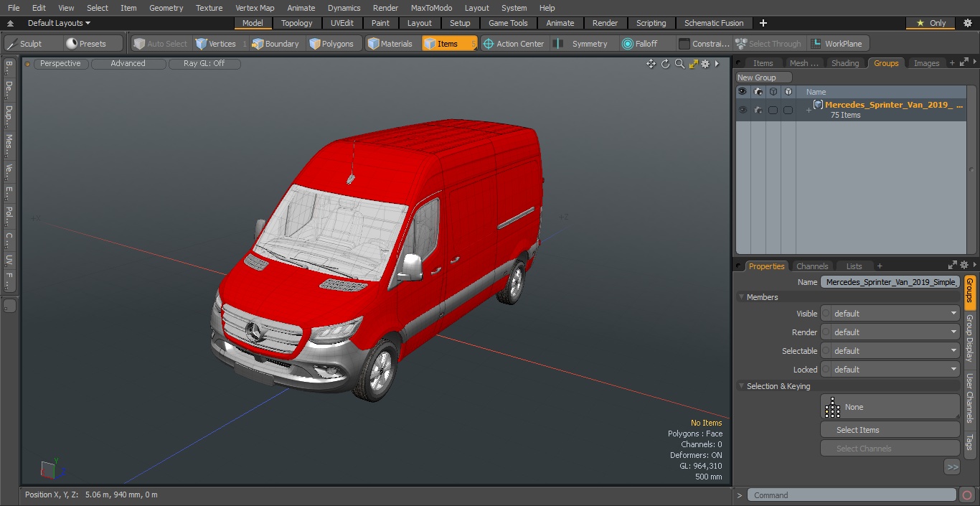This screenshot has width=980, height=506.
Task: Collapse the Selection & Keying section
Action: [742, 386]
